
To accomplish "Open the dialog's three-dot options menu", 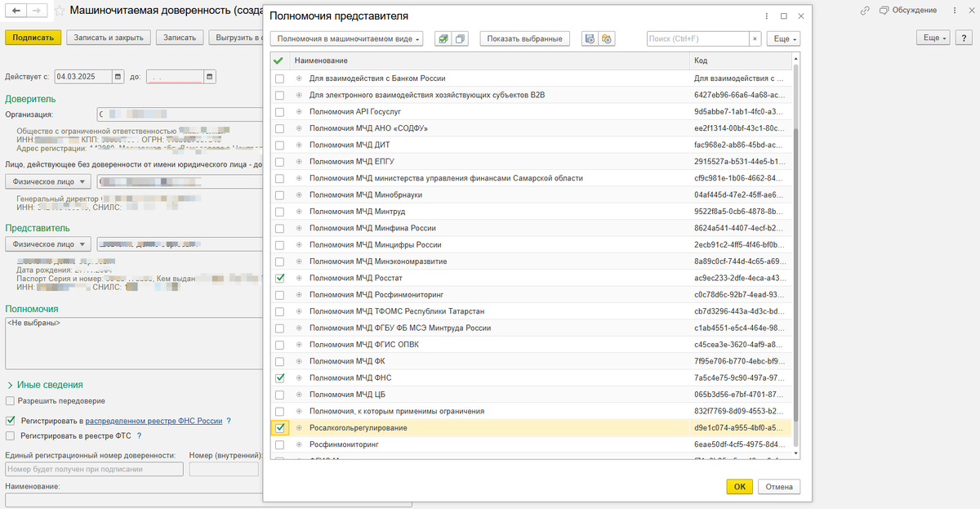I will [766, 16].
